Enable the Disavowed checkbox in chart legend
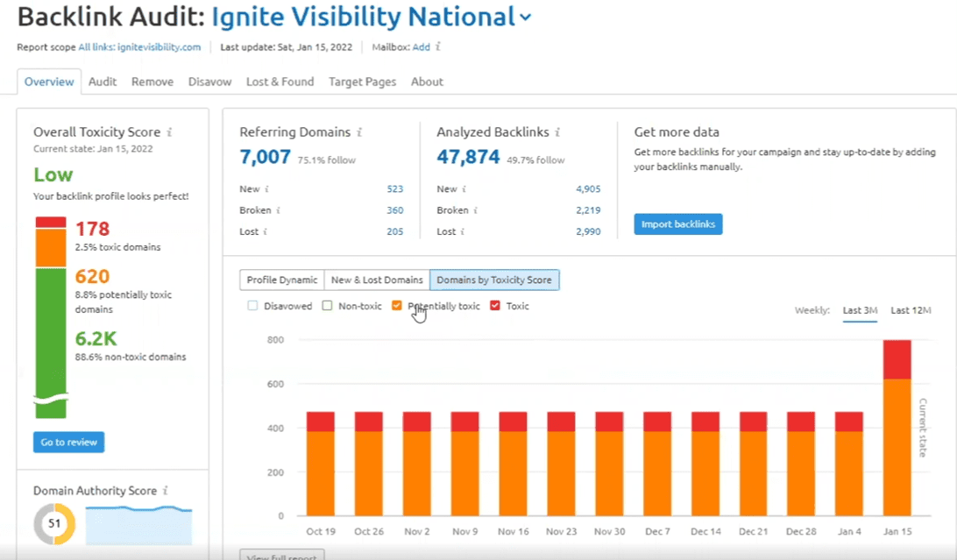This screenshot has width=957, height=560. (253, 306)
